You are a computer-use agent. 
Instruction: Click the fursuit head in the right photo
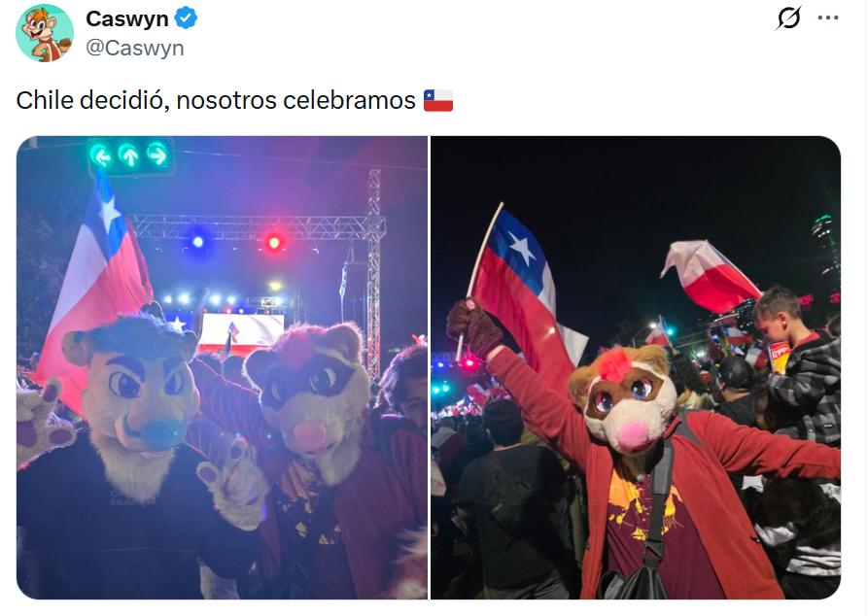pos(622,395)
